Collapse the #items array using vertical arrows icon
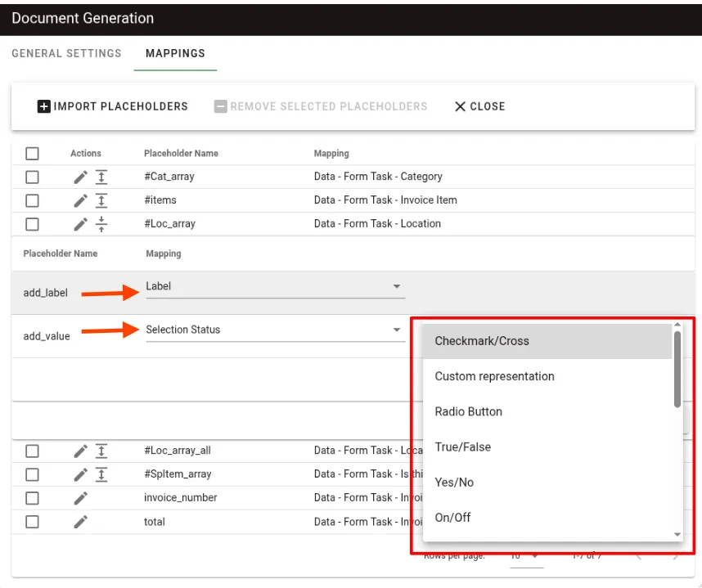Viewport: 702px width, 588px height. coord(101,200)
